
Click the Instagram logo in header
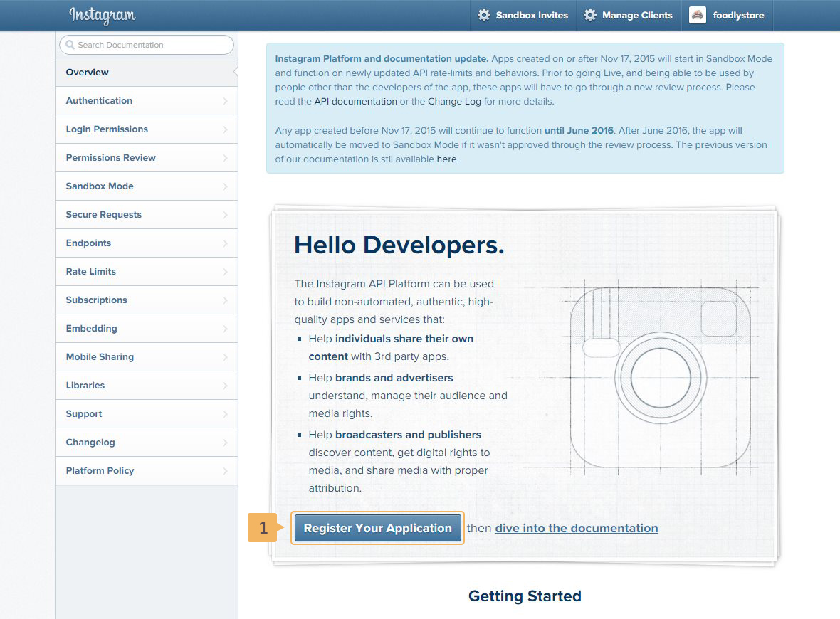(x=102, y=16)
